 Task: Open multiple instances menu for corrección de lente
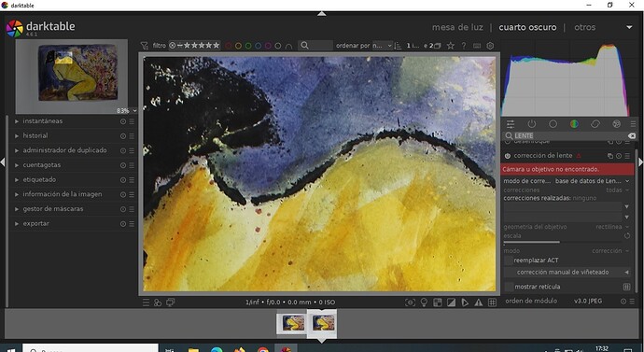pos(609,156)
